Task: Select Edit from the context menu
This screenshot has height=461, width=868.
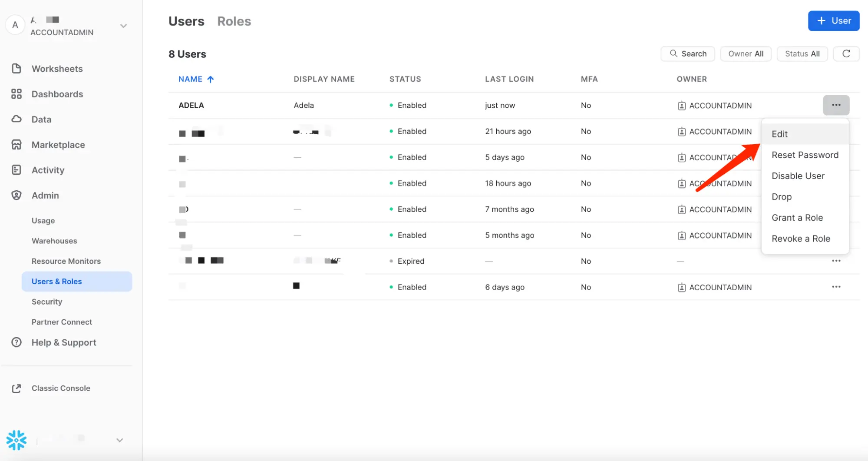Action: point(805,134)
